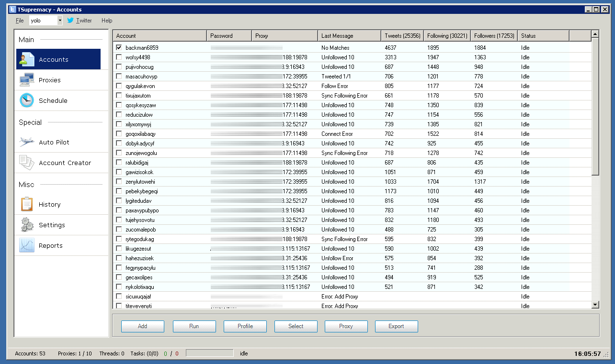Open the Schedule clock icon
615x364 pixels.
coord(26,100)
